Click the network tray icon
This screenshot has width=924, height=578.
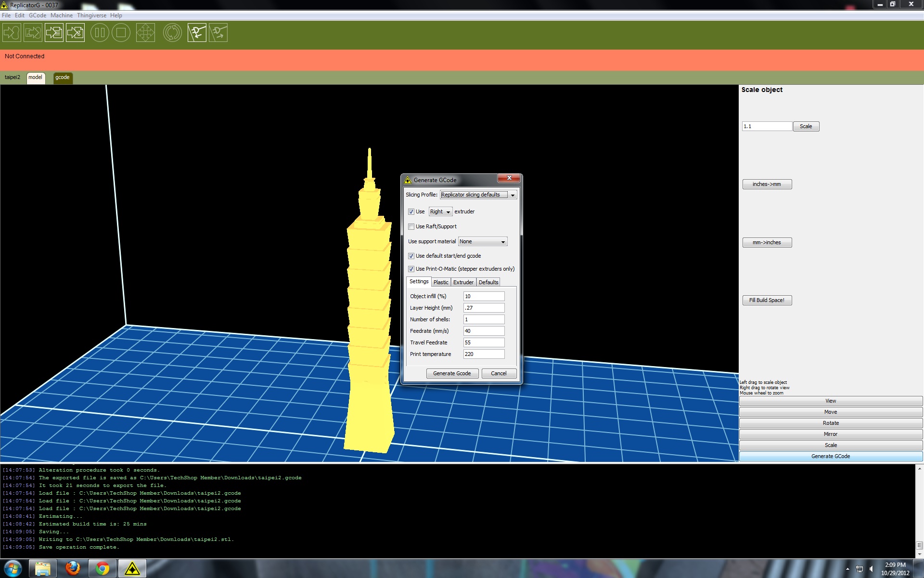860,569
